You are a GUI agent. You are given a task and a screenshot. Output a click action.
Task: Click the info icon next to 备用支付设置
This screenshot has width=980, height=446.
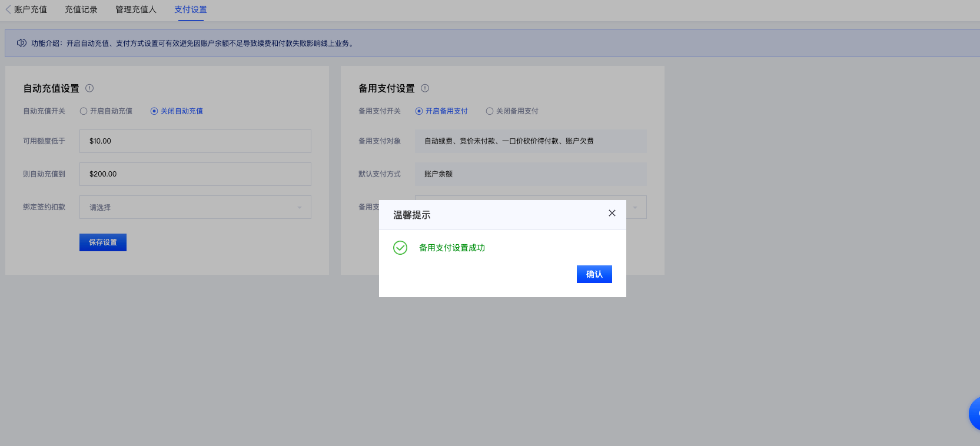[x=425, y=88]
